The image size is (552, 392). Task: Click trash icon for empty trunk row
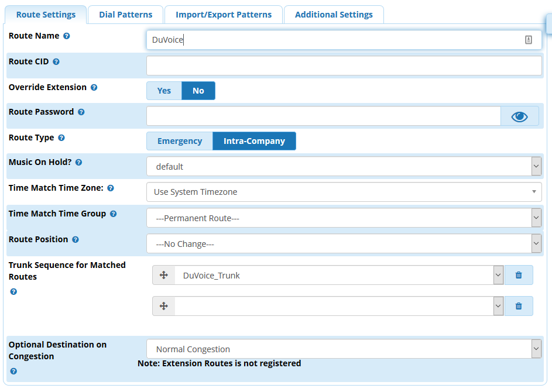518,306
